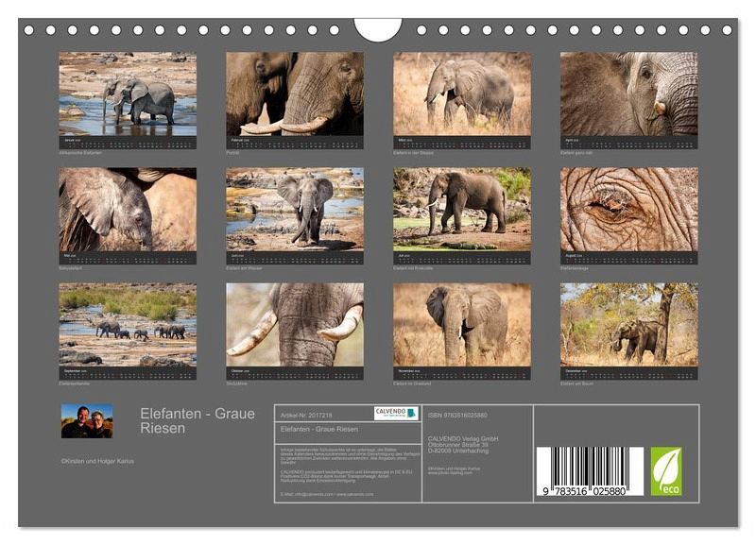
Task: Click the half-circle hanger cutout at top
Action: 378,30
